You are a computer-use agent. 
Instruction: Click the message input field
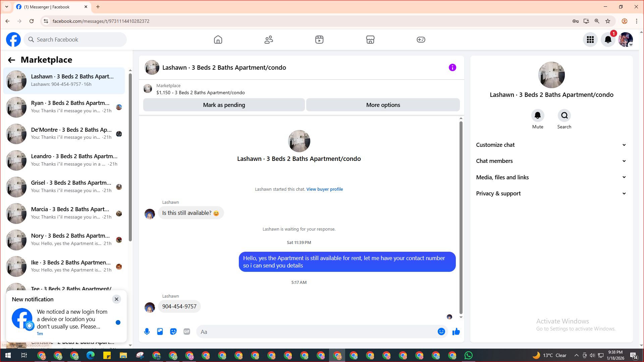[x=315, y=332]
